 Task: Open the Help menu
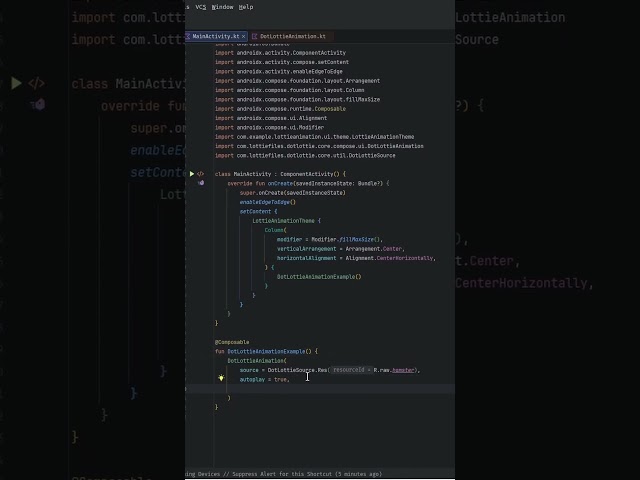(246, 7)
